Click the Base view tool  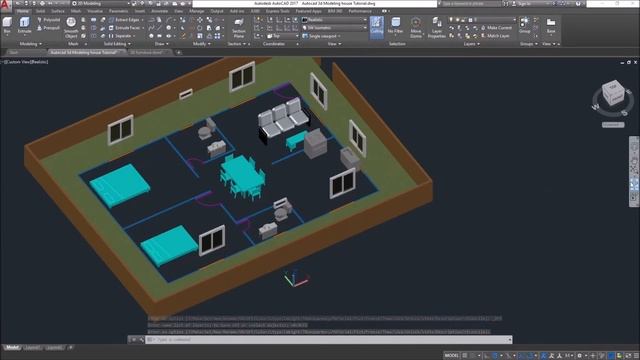click(x=551, y=25)
